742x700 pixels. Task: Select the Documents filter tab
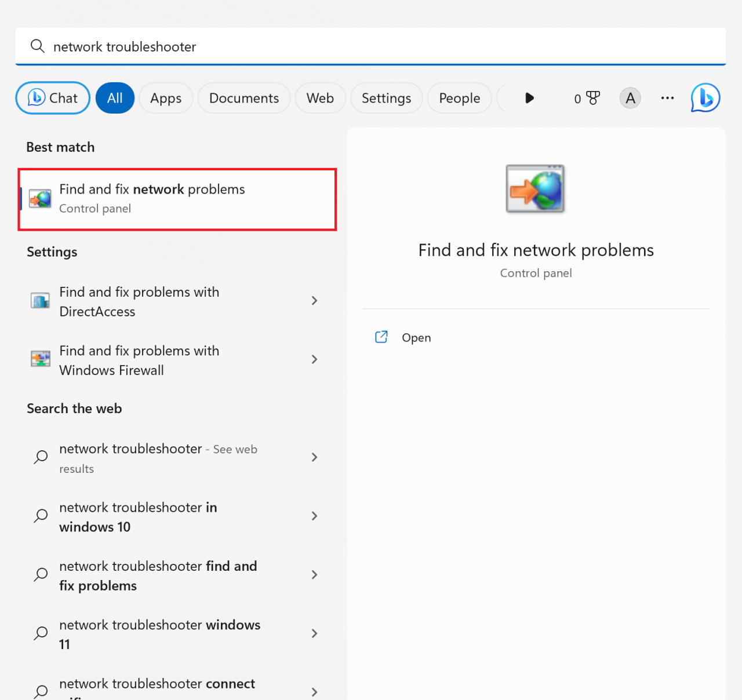243,99
